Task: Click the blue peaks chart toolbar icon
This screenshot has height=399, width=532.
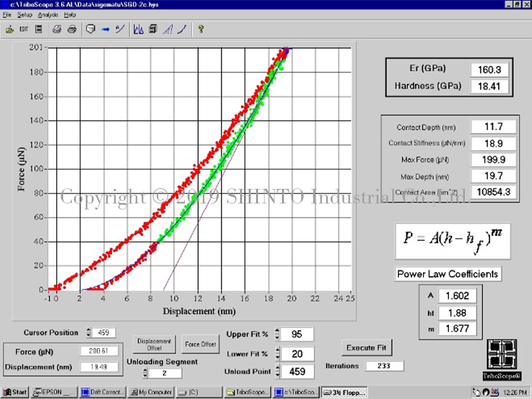Action: click(x=138, y=29)
